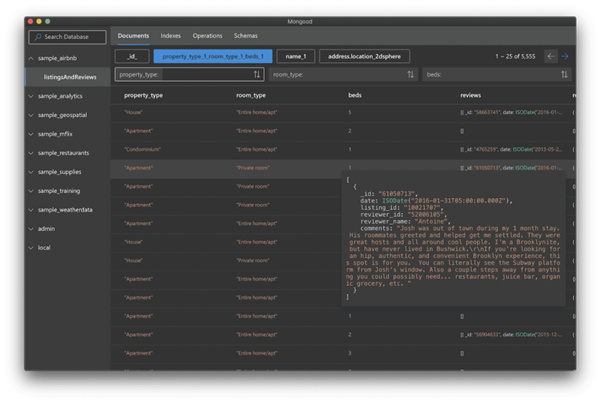Go to previous page arrow

click(551, 57)
